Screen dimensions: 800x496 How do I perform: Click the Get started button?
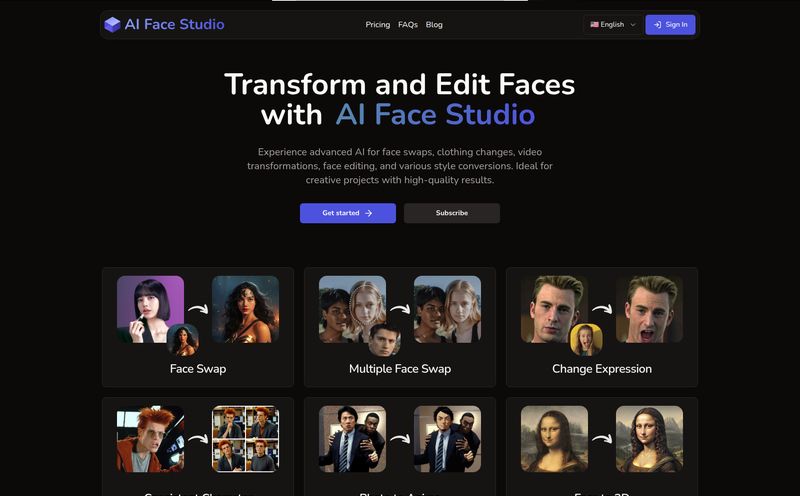pyautogui.click(x=347, y=213)
